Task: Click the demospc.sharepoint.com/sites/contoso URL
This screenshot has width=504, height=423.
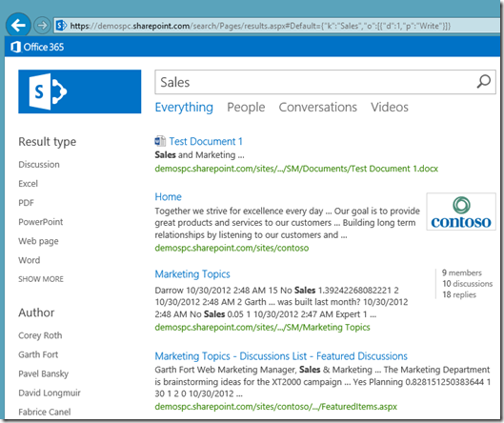Action: pyautogui.click(x=232, y=248)
